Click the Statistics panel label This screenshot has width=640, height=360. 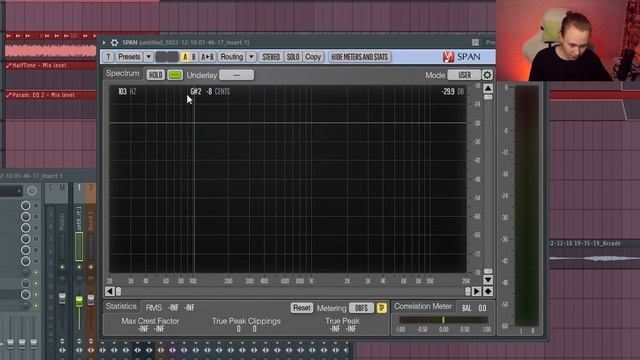121,306
